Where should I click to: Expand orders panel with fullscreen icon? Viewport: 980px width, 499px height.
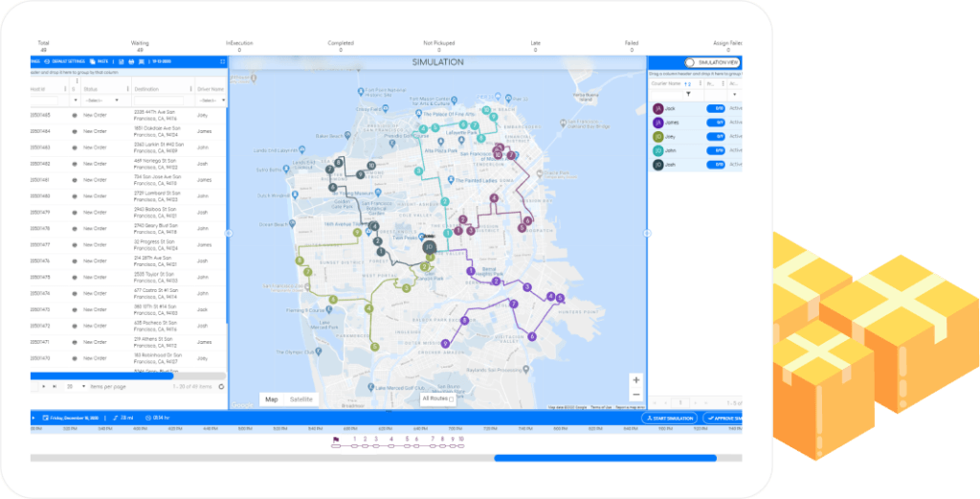coord(222,61)
